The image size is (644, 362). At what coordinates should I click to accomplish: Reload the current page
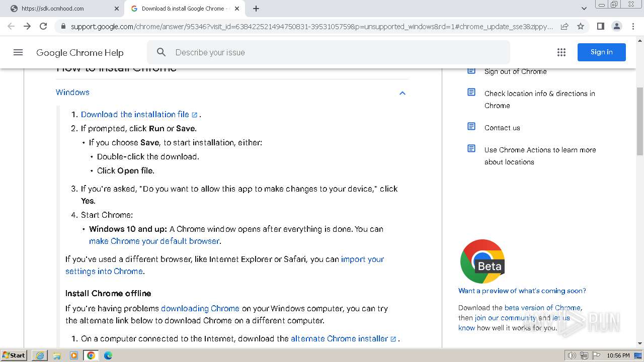click(x=43, y=26)
